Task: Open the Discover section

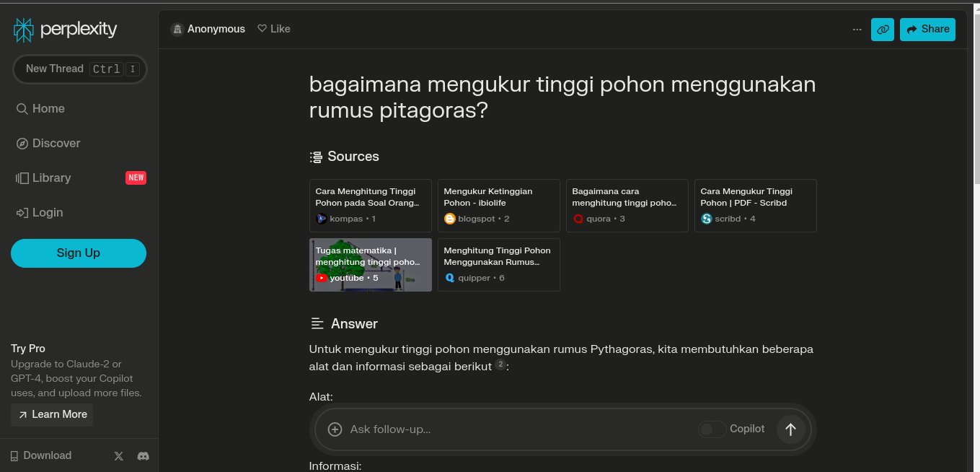Action: (x=48, y=143)
